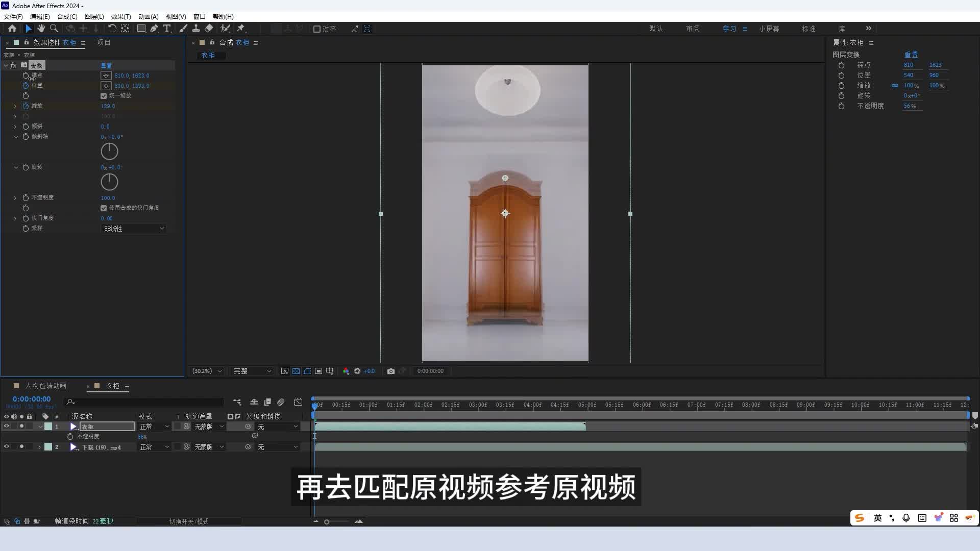Select the Pen tool
Image resolution: width=980 pixels, height=551 pixels.
click(x=154, y=29)
